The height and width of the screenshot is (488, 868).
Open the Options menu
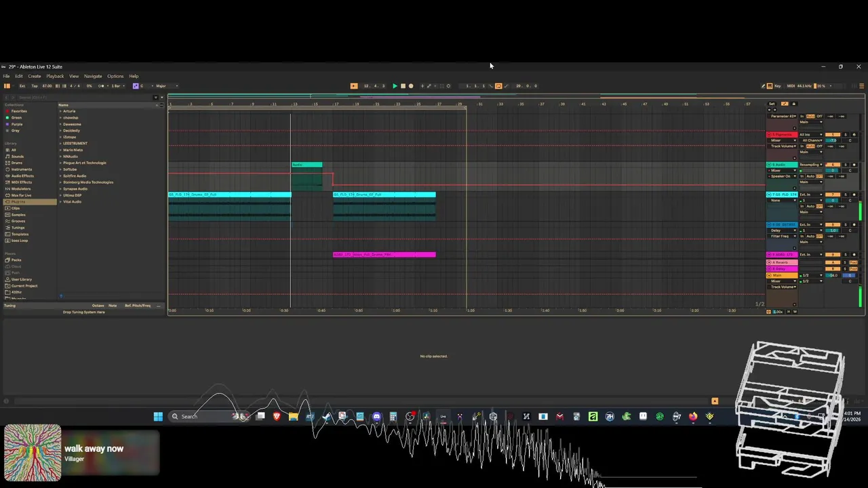[115, 76]
